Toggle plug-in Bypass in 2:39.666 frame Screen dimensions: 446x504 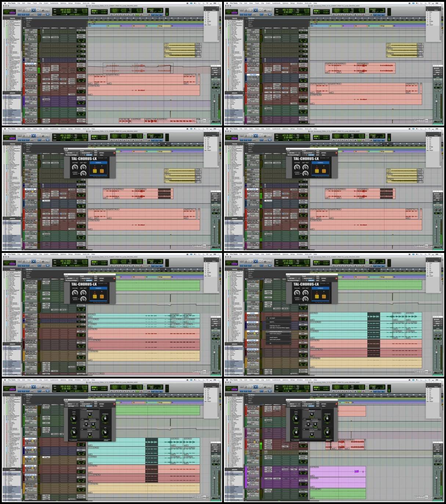point(323,153)
